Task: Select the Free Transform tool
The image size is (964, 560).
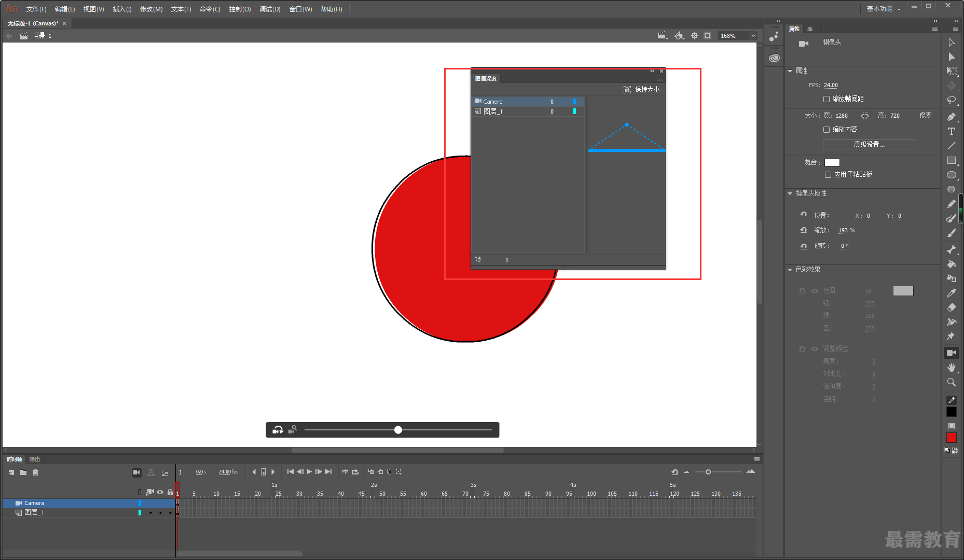Action: pyautogui.click(x=951, y=71)
